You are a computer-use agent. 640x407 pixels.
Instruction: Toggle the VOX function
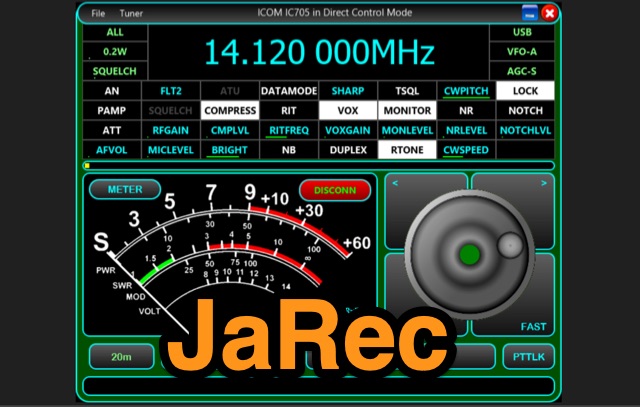click(348, 111)
